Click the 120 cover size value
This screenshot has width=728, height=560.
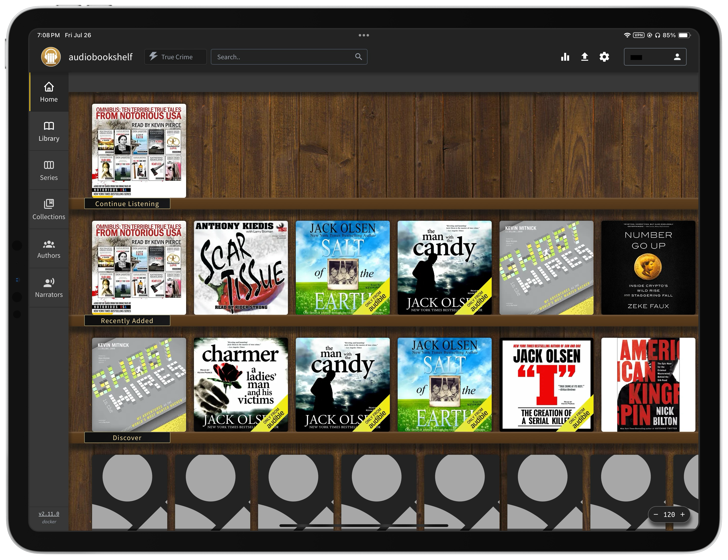click(x=669, y=514)
